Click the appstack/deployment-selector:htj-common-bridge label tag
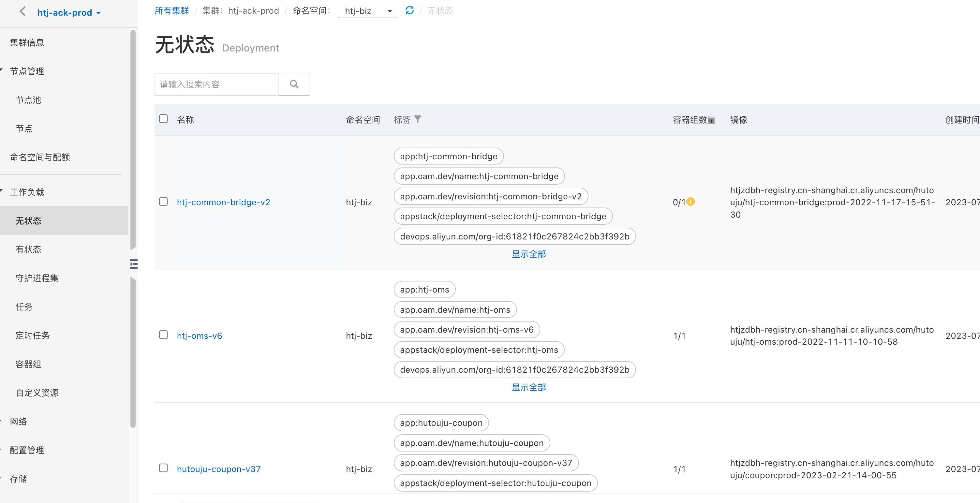 [503, 216]
